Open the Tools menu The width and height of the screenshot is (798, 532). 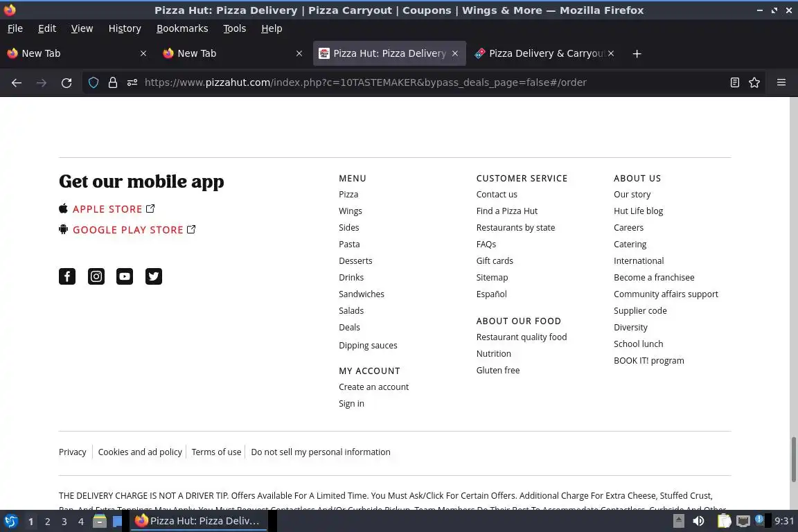(235, 28)
